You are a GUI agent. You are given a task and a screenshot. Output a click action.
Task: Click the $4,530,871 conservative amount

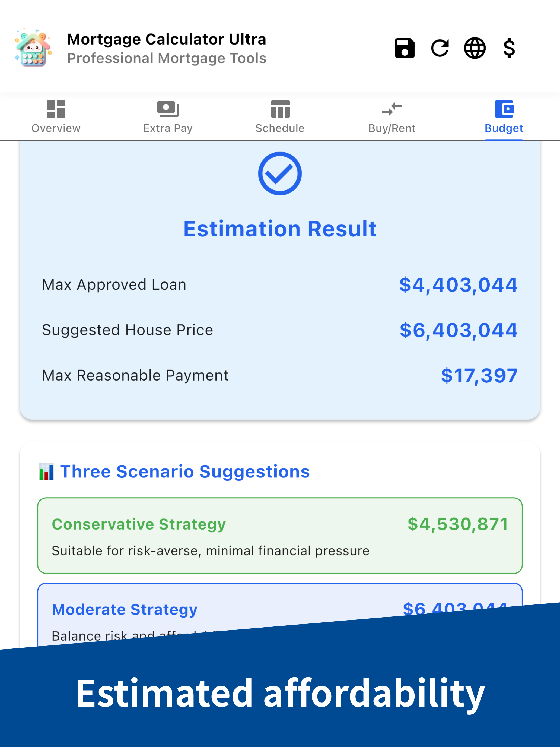pyautogui.click(x=458, y=524)
